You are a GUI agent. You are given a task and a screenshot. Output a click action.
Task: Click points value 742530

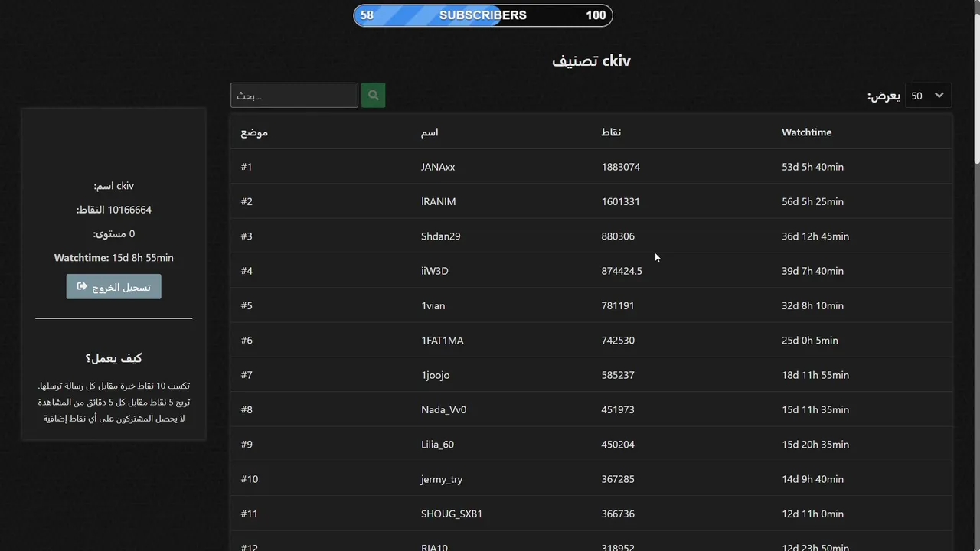click(618, 341)
